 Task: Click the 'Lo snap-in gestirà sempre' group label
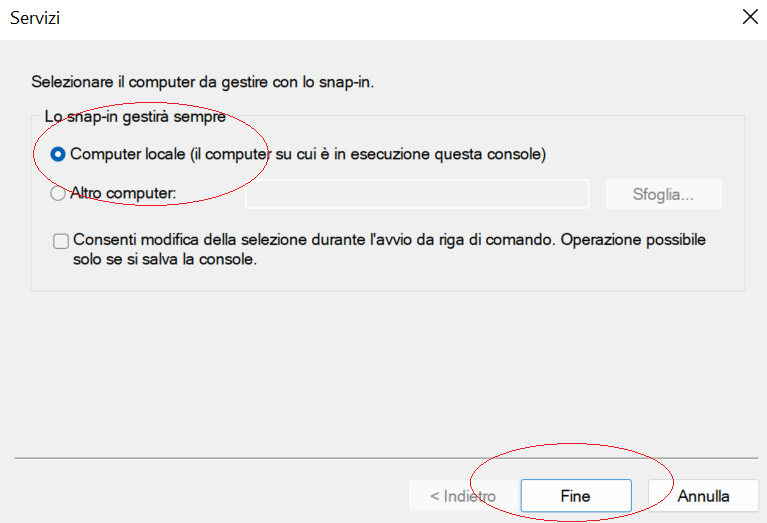[135, 116]
